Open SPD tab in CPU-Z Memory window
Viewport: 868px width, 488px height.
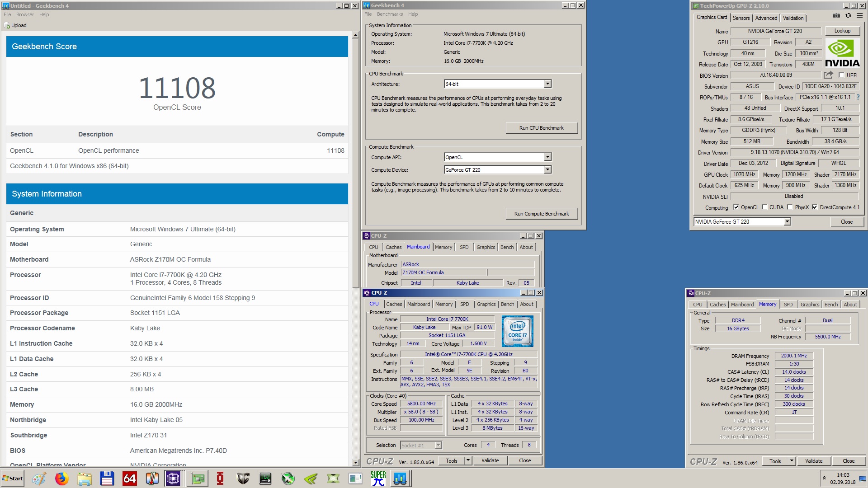(x=788, y=305)
